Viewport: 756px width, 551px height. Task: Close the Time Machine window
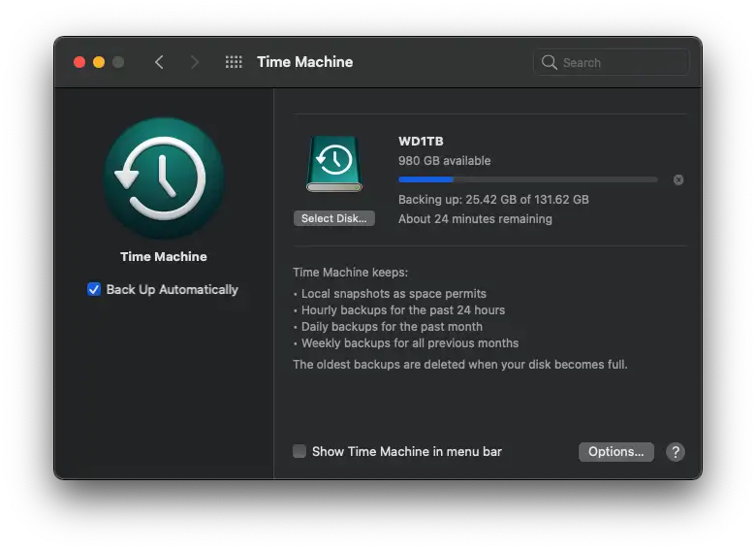point(79,62)
